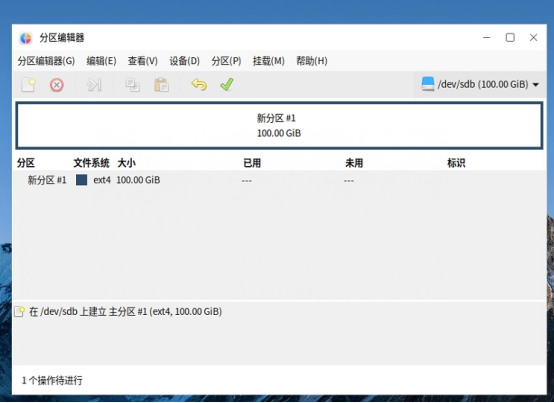
Task: Open the 查看(V) menu
Action: coord(143,61)
